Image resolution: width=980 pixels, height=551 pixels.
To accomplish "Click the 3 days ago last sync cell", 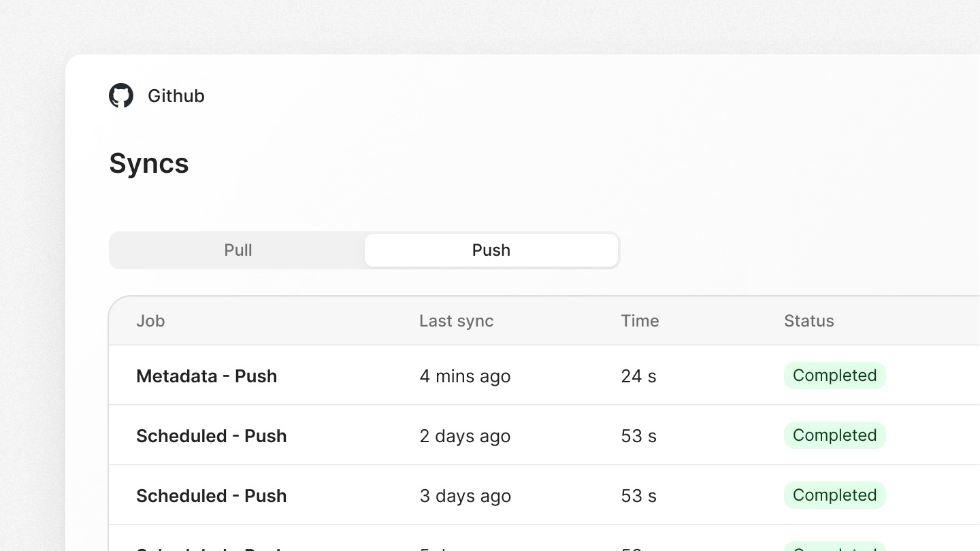I will (465, 496).
